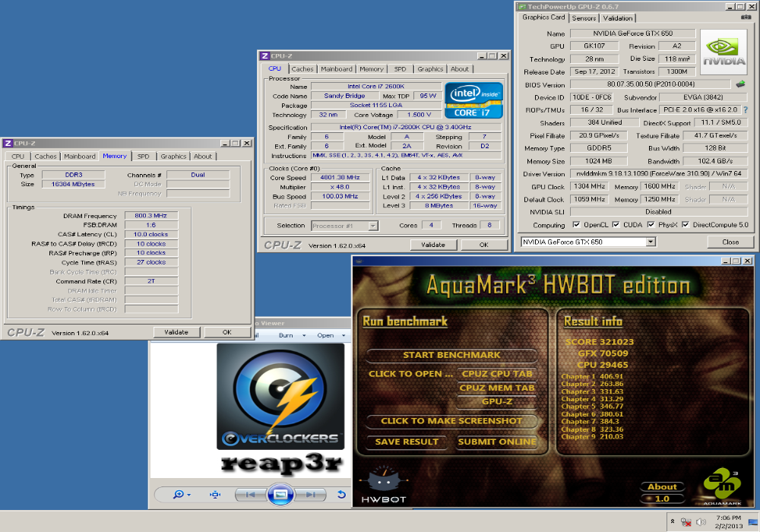Click the GPU-Z screenshot camera icon
The height and width of the screenshot is (532, 760).
pyautogui.click(x=746, y=17)
